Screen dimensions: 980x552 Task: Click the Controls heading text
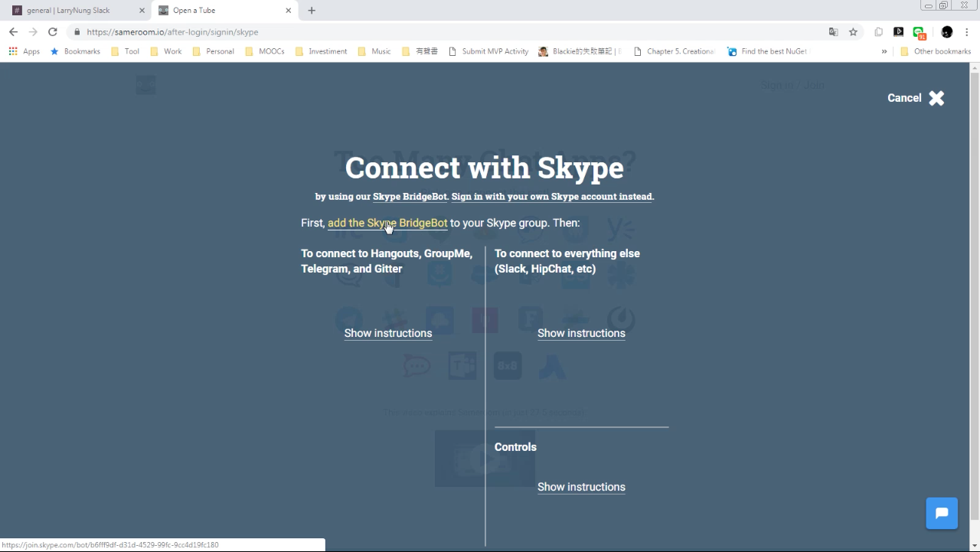(x=515, y=447)
